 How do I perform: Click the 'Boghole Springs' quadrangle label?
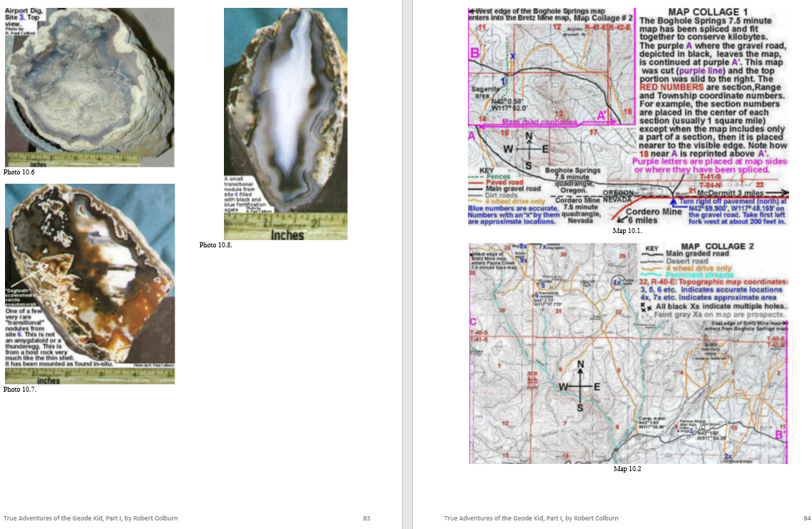tap(572, 171)
